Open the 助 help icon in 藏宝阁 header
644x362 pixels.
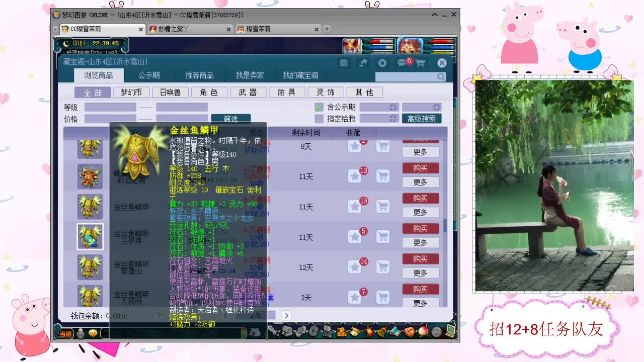click(x=344, y=63)
